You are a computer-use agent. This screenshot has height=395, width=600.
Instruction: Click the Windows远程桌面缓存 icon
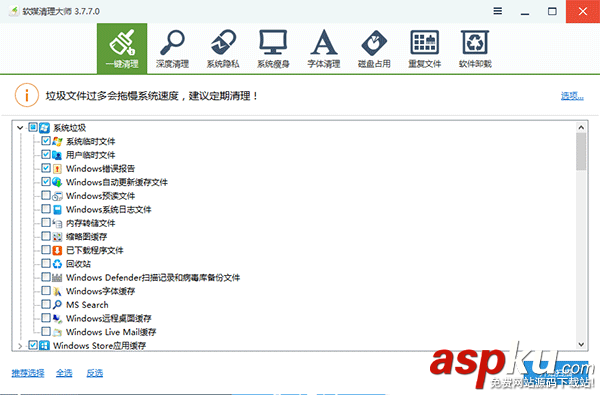[x=57, y=318]
